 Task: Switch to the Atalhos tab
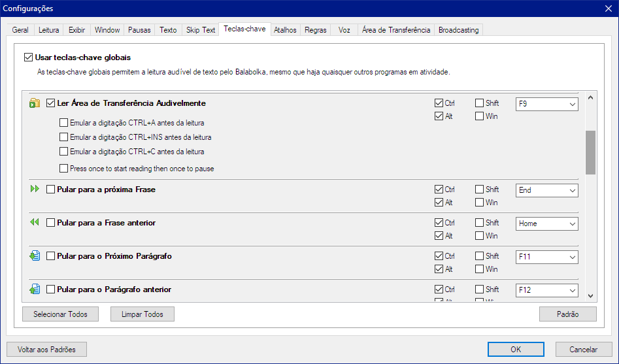(285, 30)
